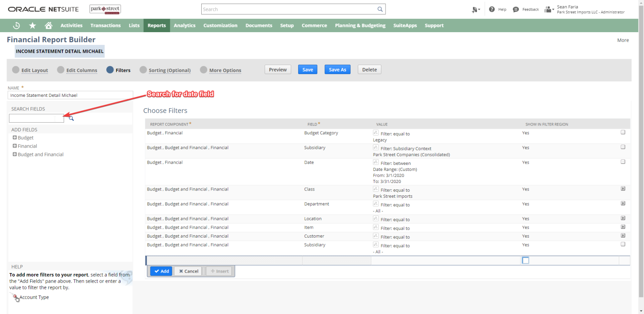Click the Search Fields text box

[x=37, y=118]
